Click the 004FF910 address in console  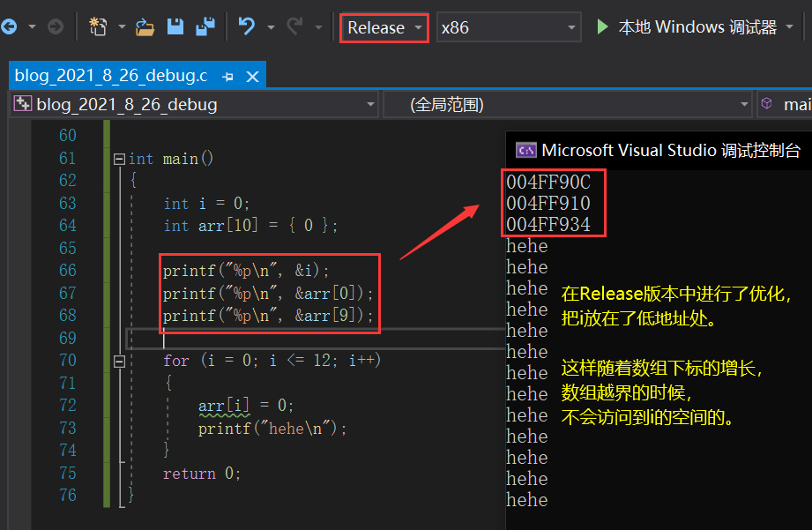coord(548,203)
